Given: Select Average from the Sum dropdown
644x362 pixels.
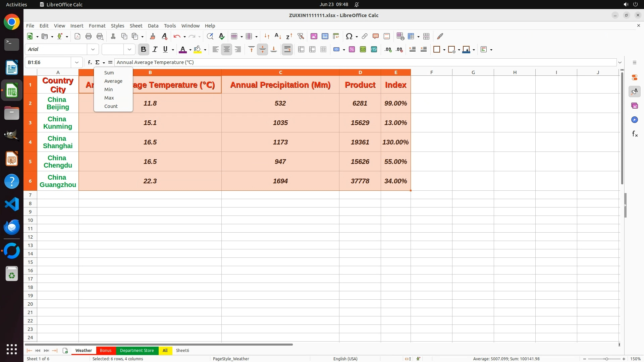Looking at the screenshot, I should tap(113, 81).
